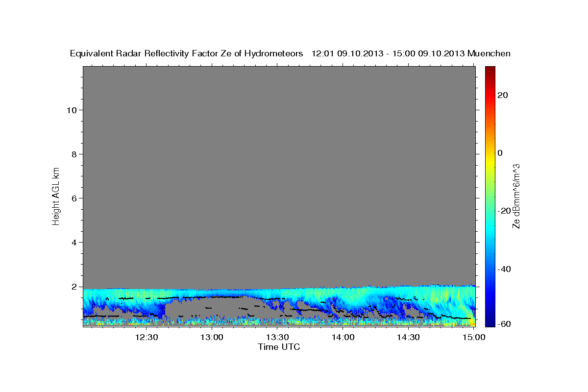Image resolution: width=588 pixels, height=392 pixels.
Task: Click the height axis label '10'
Action: 71,110
